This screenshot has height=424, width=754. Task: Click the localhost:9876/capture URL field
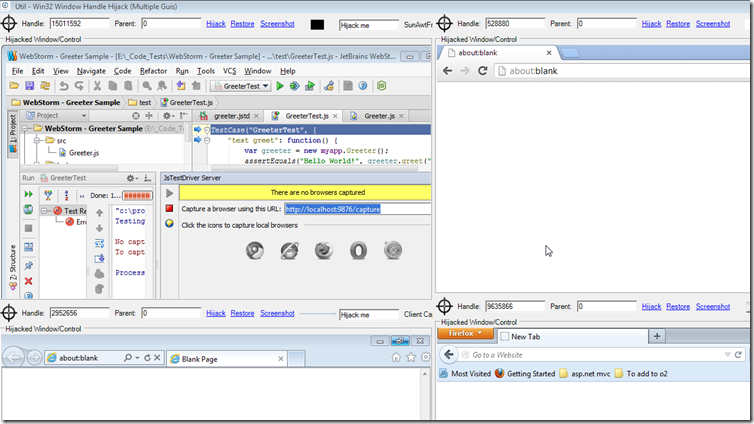tap(357, 209)
